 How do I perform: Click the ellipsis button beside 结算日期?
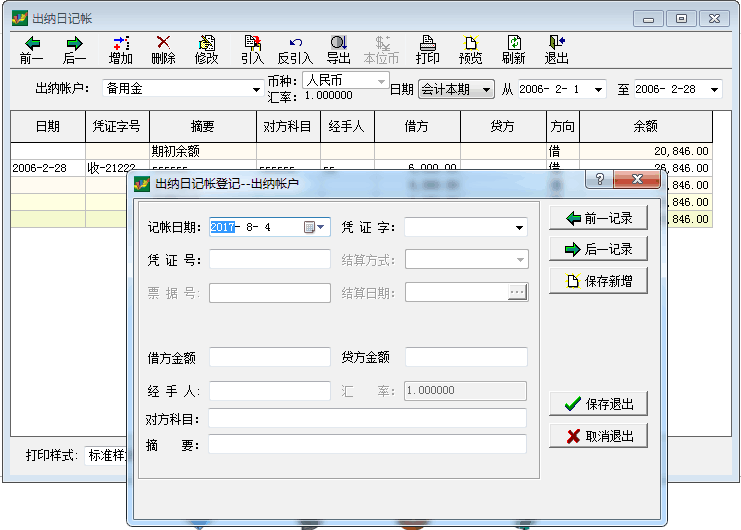pos(517,292)
